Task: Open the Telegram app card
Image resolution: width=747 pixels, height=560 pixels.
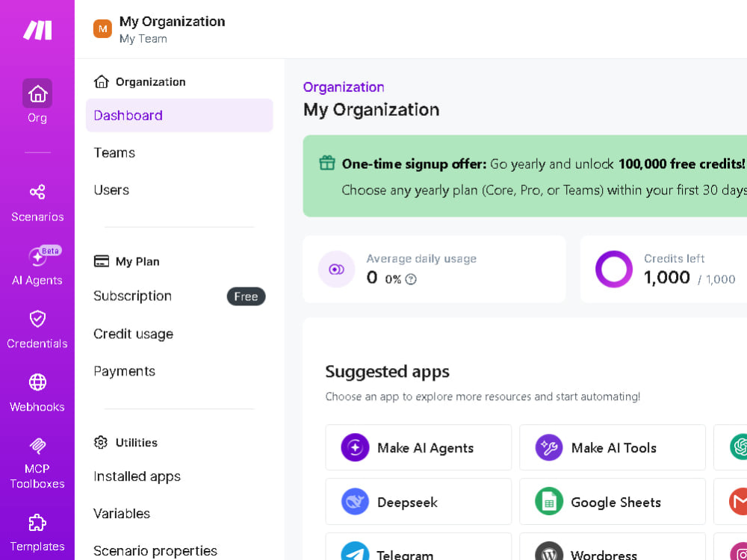Action: (418, 547)
